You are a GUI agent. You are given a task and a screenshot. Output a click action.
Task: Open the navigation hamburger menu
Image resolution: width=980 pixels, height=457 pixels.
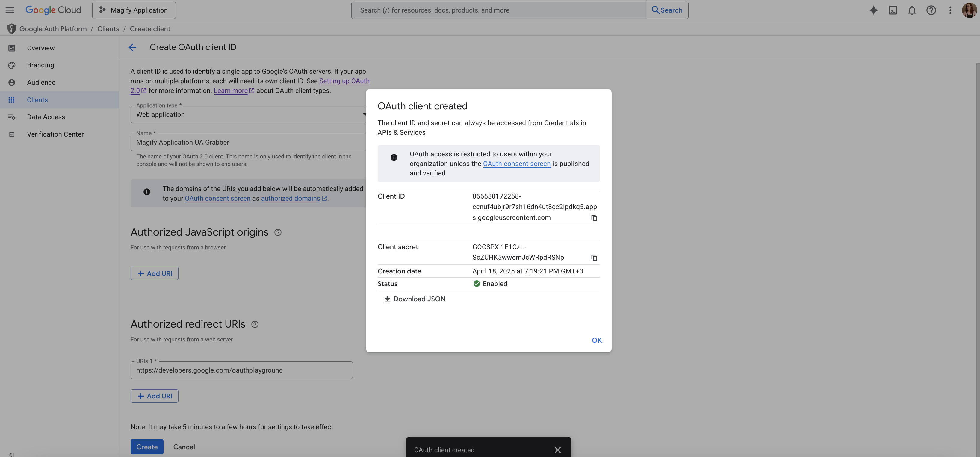tap(10, 10)
